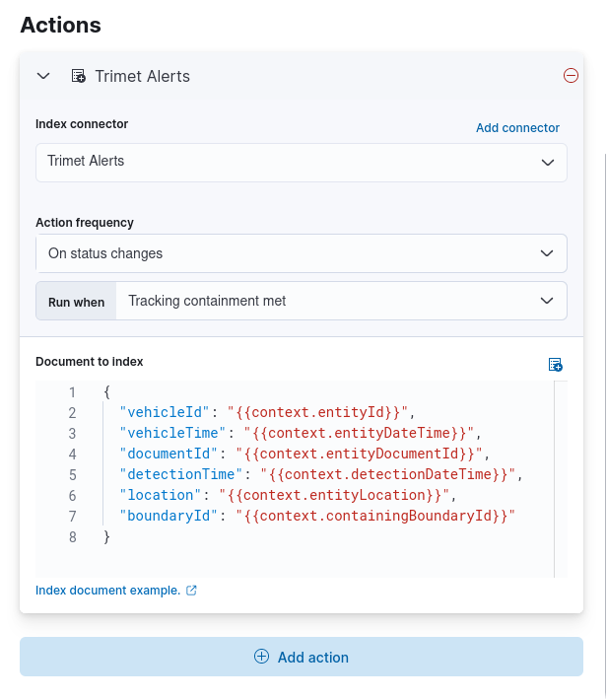Click the chevron arrow in the Index connector field

pos(548,162)
